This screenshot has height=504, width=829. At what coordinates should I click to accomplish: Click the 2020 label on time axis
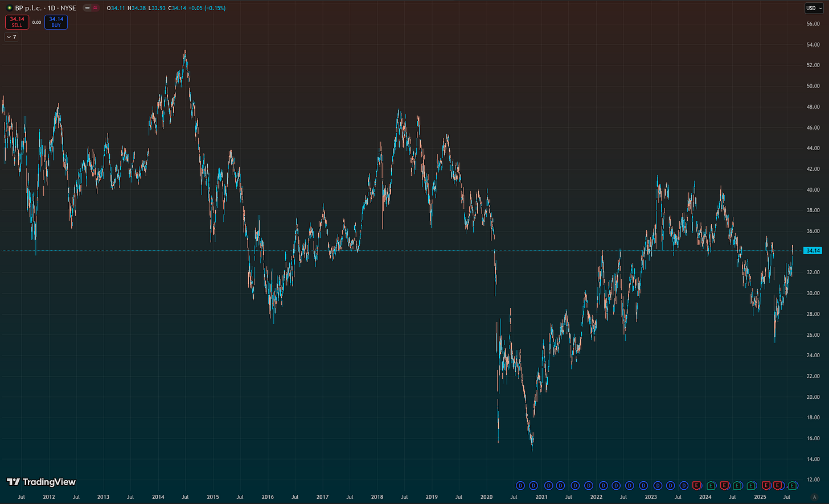coord(486,497)
